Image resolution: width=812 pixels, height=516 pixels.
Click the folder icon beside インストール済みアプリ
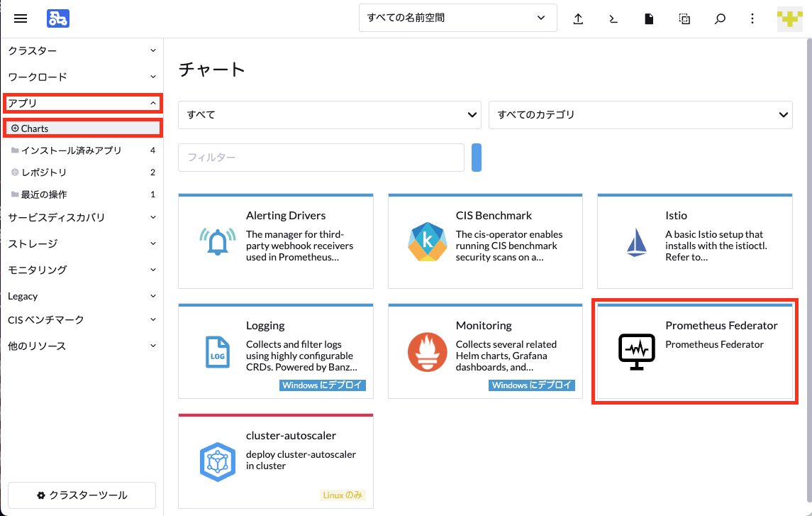click(x=15, y=150)
